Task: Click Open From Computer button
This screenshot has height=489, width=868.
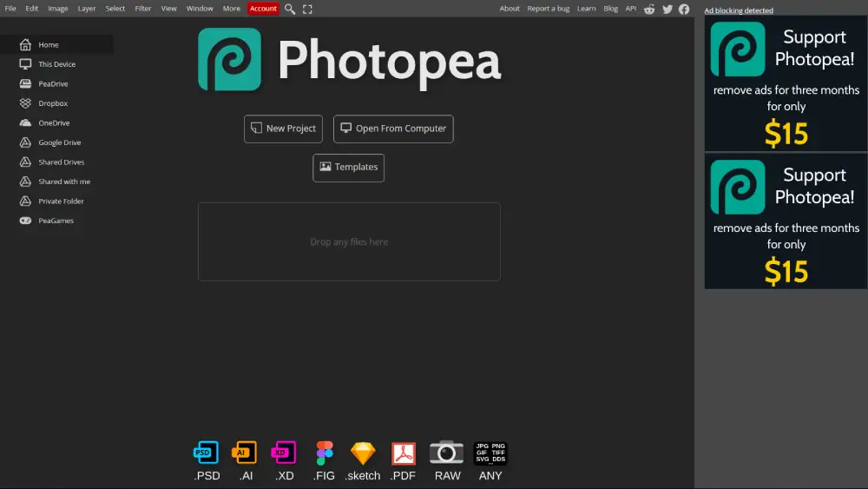Action: click(x=393, y=129)
